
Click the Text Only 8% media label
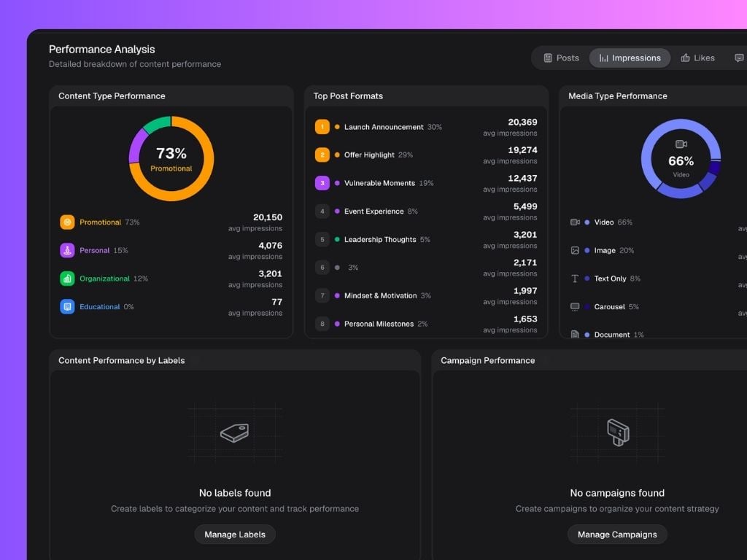(617, 279)
